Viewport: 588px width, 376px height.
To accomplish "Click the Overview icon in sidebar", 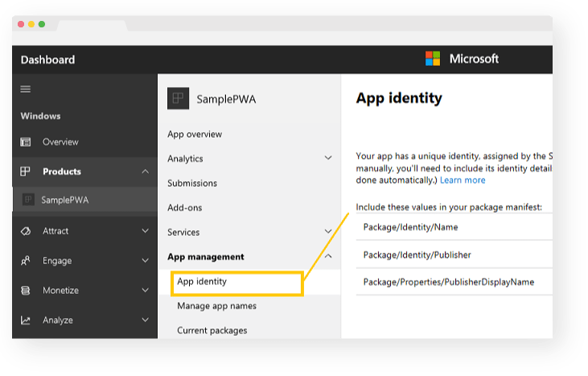I will point(26,142).
